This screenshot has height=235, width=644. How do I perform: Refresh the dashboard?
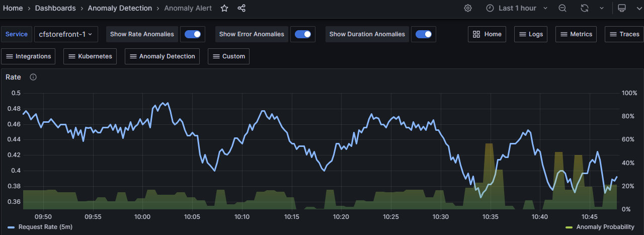click(x=585, y=8)
